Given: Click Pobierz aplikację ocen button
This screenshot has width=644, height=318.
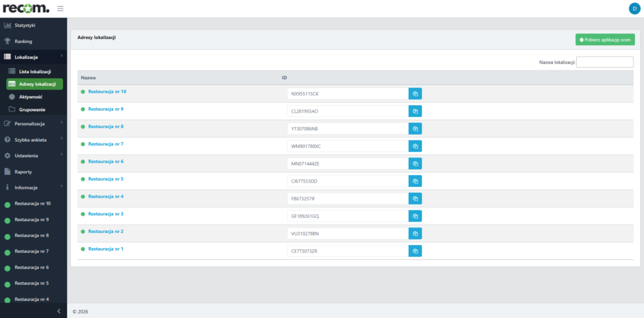Looking at the screenshot, I should coord(605,40).
